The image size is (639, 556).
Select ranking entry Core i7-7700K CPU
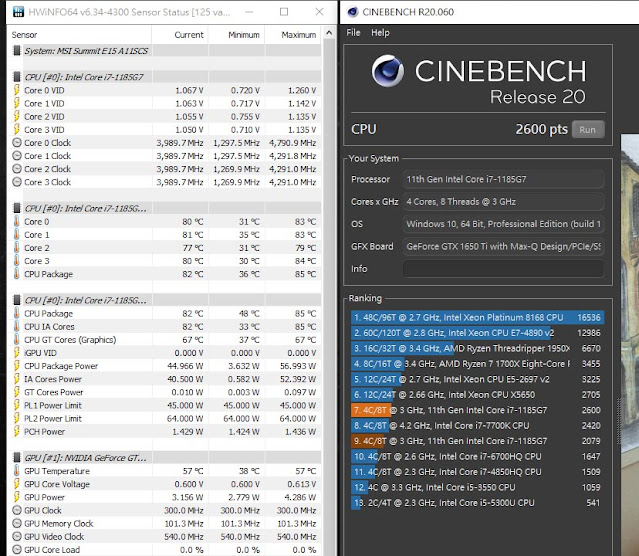[x=477, y=426]
